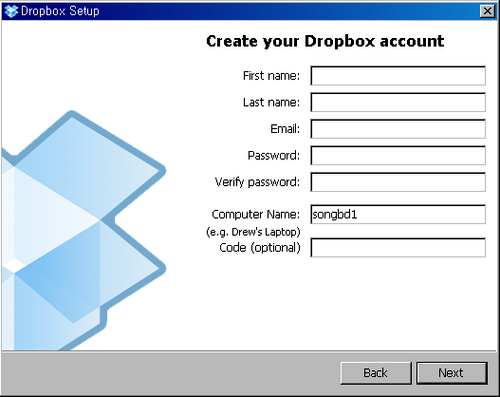Click the 'Computer Name:' label
500x397 pixels.
tap(256, 214)
